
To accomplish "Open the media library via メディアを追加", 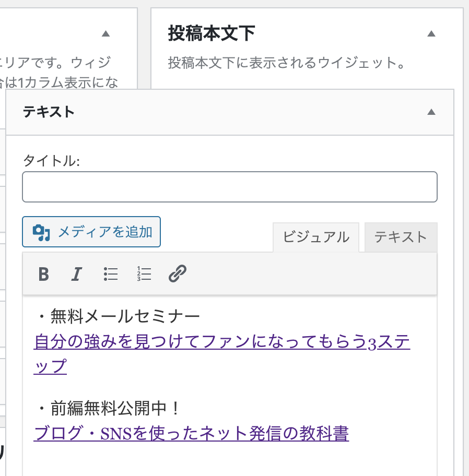I will pyautogui.click(x=91, y=232).
